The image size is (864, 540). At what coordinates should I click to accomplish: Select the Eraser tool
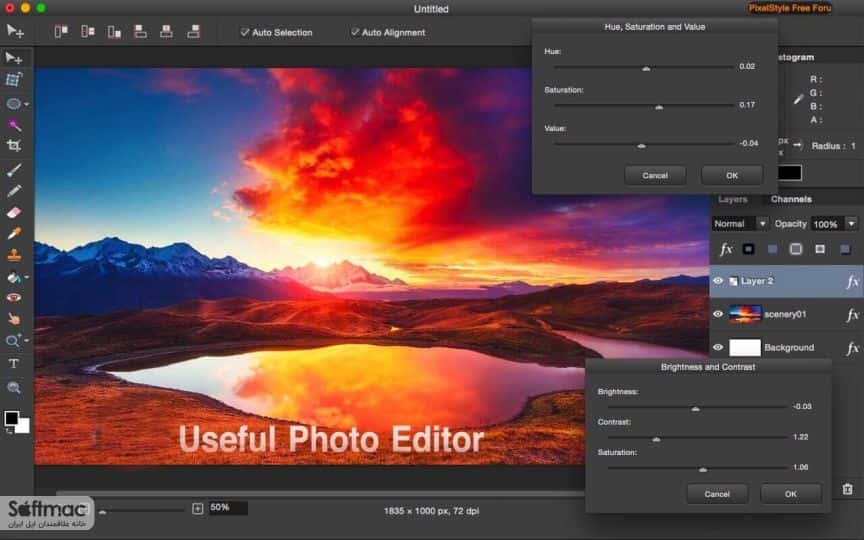tap(14, 212)
